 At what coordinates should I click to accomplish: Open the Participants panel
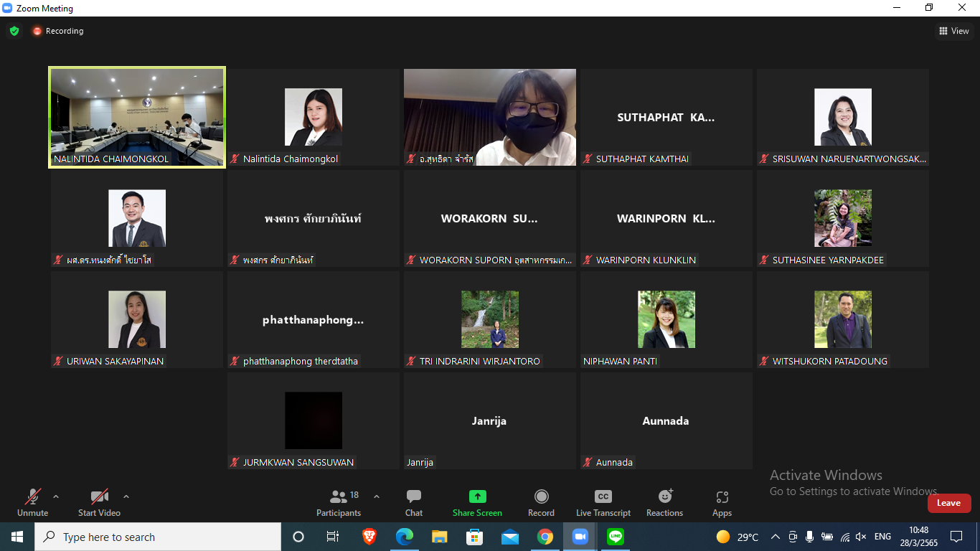click(x=339, y=502)
